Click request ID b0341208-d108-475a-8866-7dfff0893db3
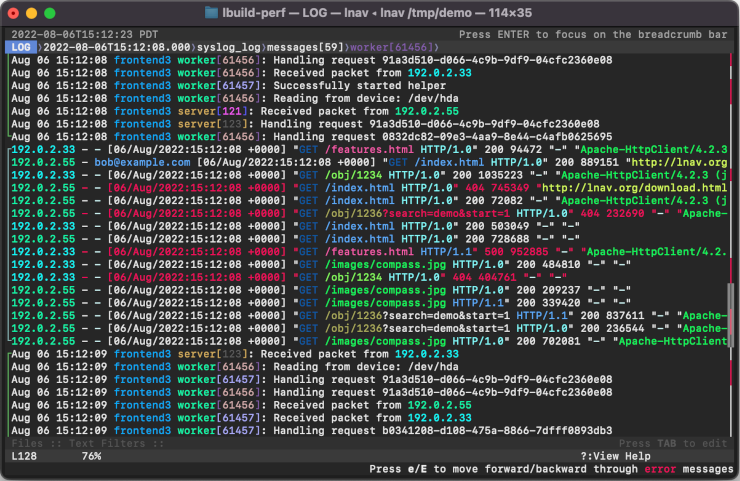Viewport: 740px width, 481px height. pos(497,430)
